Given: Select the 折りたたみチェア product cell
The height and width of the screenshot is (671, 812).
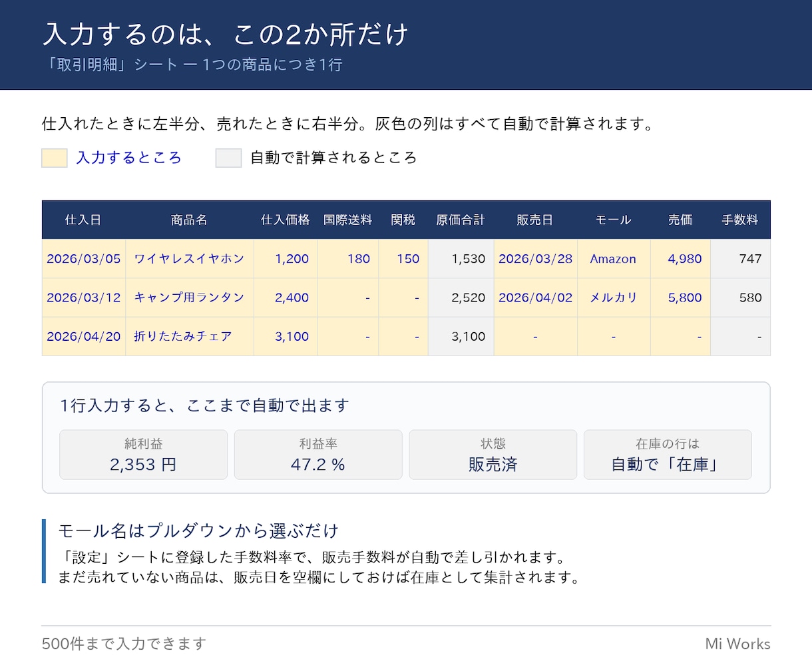Looking at the screenshot, I should click(x=190, y=336).
